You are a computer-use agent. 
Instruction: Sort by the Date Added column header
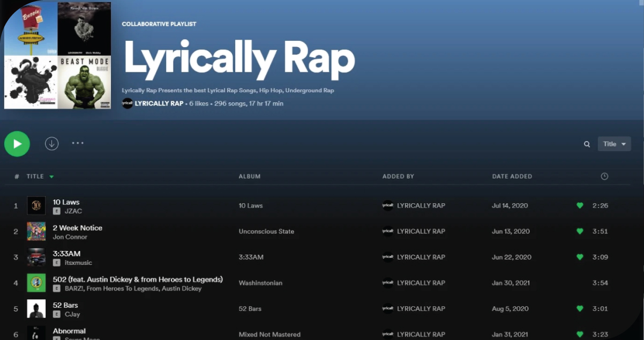[512, 176]
